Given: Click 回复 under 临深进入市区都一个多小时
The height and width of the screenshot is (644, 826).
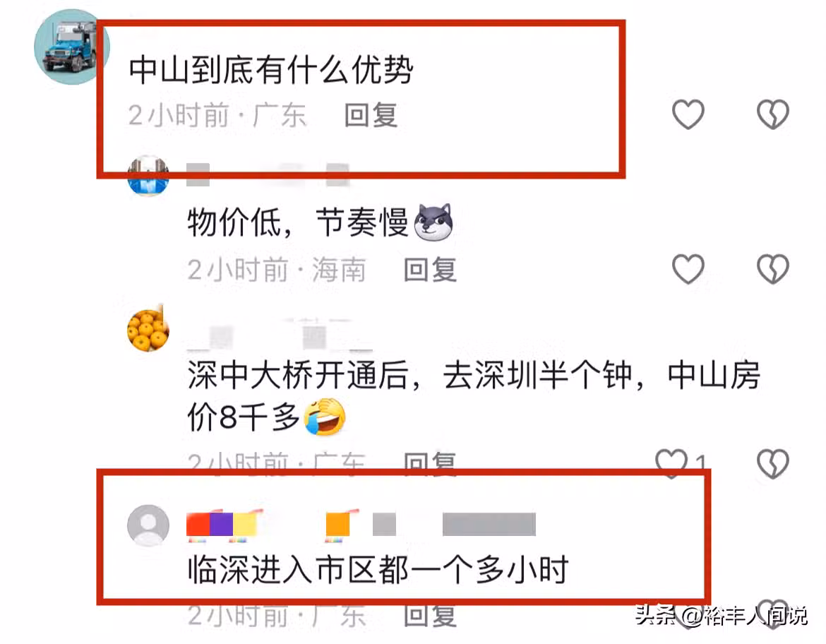Looking at the screenshot, I should [x=430, y=616].
